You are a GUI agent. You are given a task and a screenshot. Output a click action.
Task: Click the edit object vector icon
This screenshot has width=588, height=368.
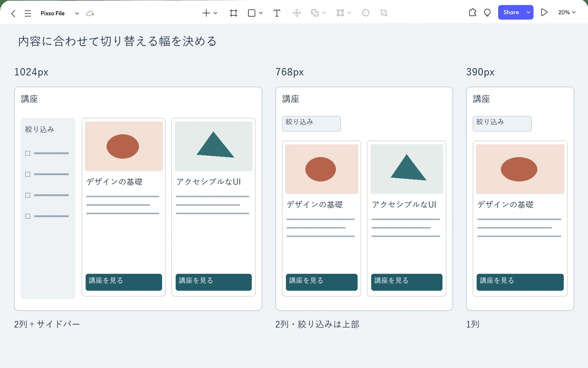tap(340, 13)
